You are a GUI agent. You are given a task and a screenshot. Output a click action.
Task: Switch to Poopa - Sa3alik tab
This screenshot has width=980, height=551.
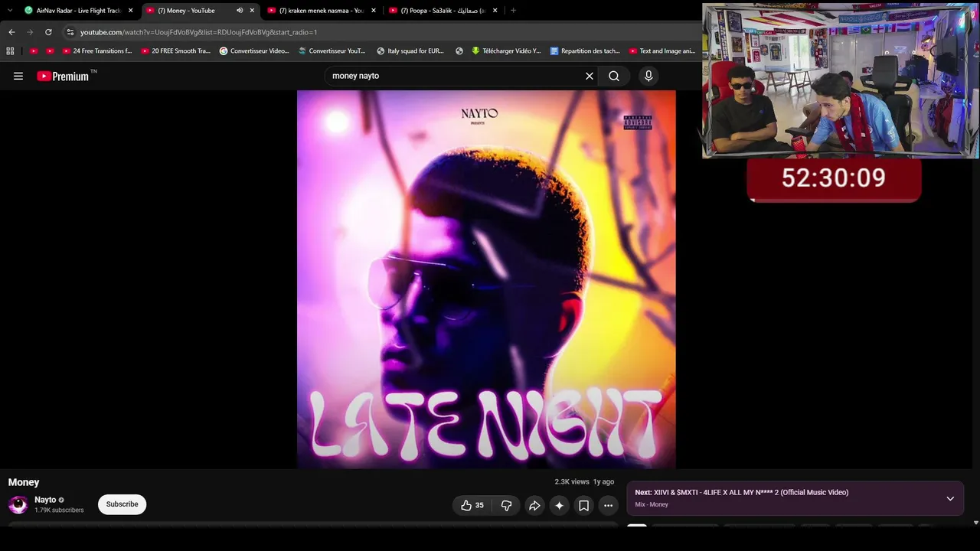click(444, 11)
